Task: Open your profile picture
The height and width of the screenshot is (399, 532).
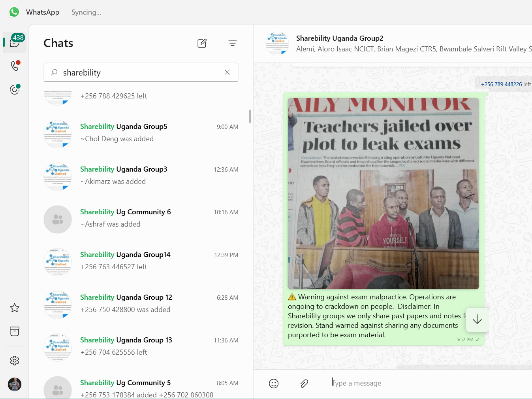Action: pos(15,384)
